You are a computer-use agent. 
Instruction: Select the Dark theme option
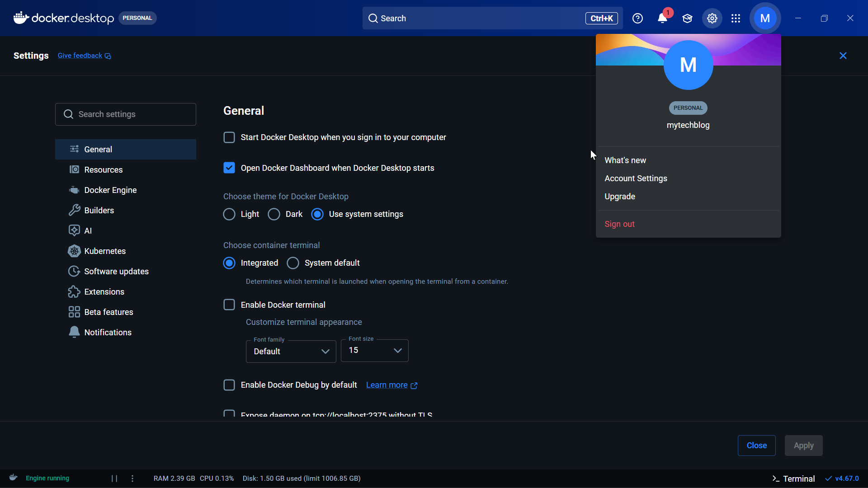[x=274, y=214]
